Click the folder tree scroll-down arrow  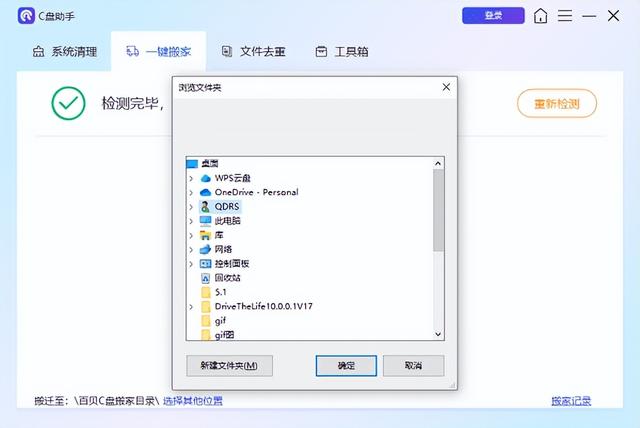point(438,334)
